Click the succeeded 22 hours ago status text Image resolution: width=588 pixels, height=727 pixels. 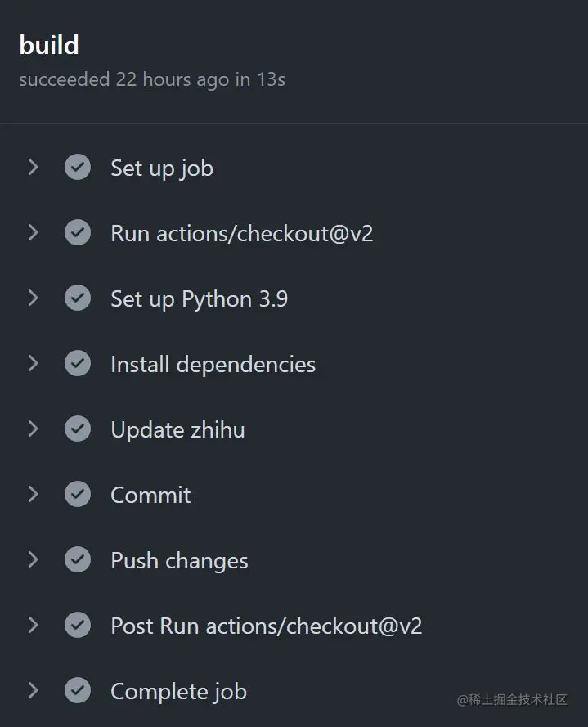(x=152, y=80)
